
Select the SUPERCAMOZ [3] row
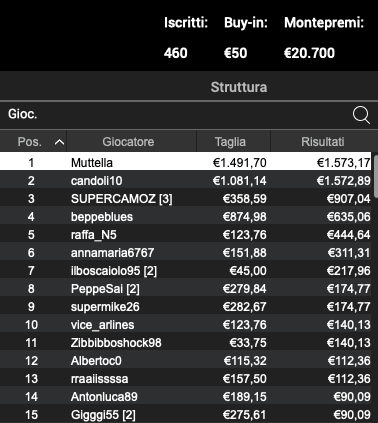(x=186, y=199)
